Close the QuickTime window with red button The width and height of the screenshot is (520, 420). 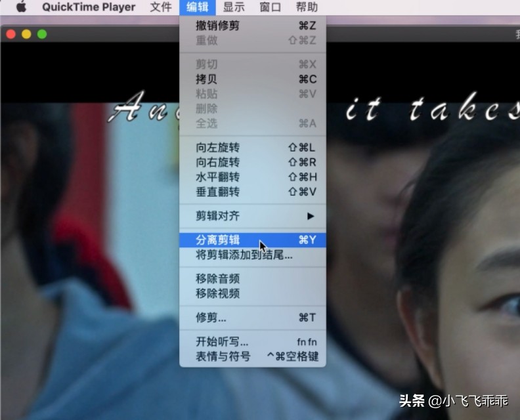tap(11, 34)
